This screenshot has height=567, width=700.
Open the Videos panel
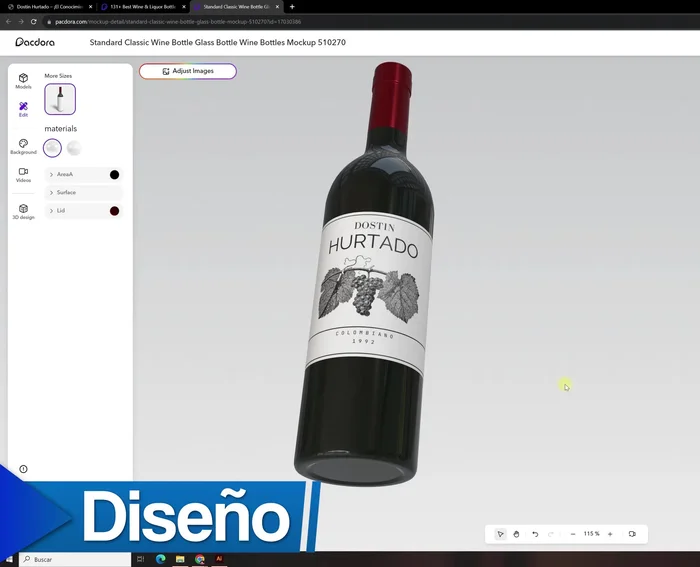coord(23,175)
